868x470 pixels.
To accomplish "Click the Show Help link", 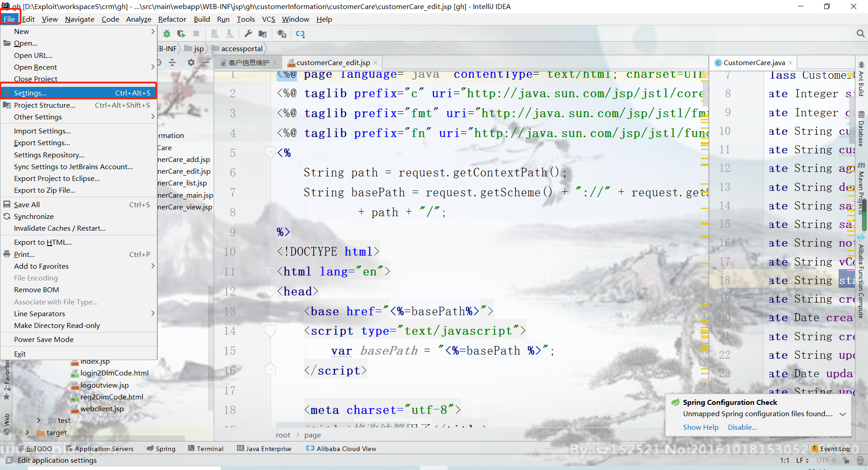I will point(701,427).
